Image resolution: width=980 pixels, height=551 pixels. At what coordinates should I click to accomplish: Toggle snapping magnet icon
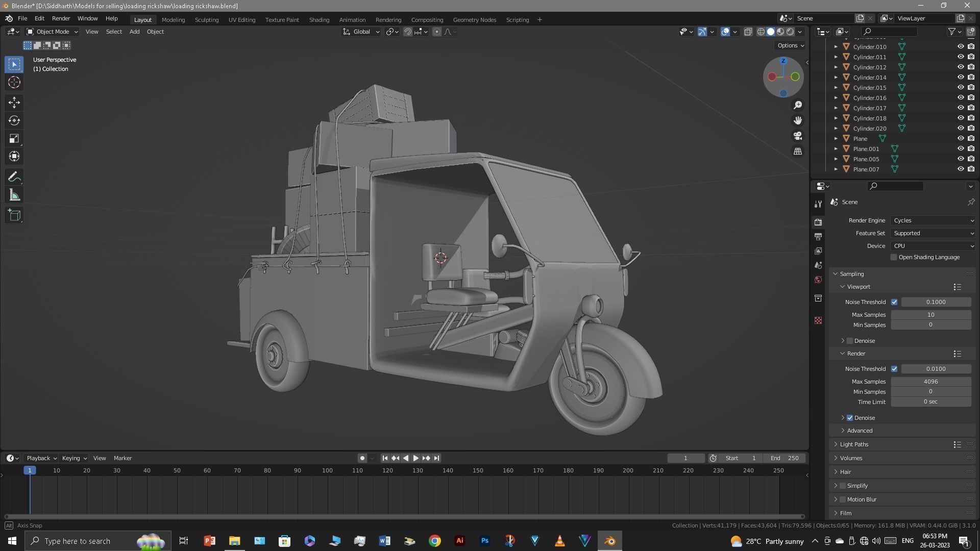(408, 32)
